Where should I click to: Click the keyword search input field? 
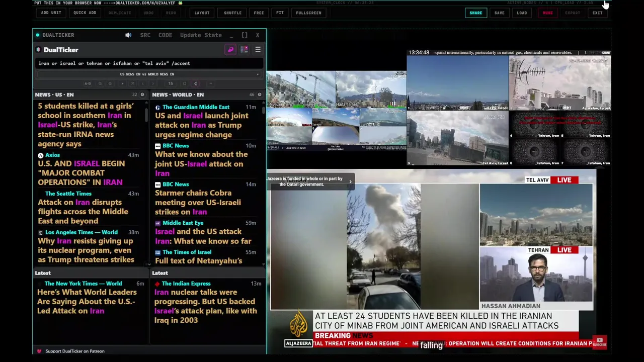point(149,63)
